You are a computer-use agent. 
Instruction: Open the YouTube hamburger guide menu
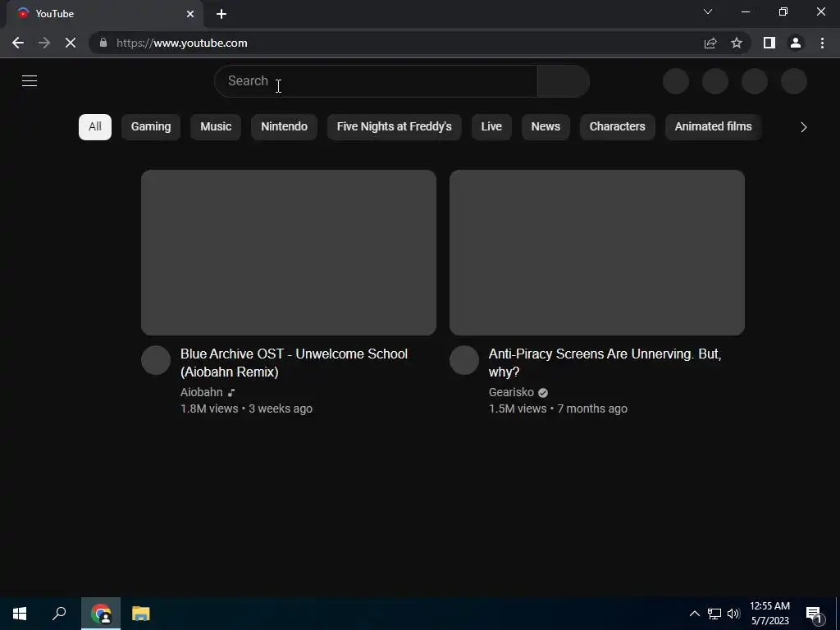[x=30, y=81]
